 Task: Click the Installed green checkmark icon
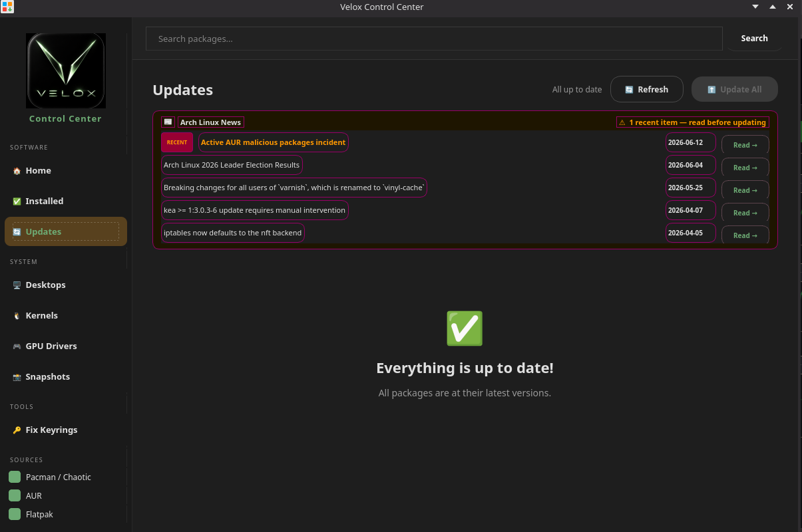17,201
